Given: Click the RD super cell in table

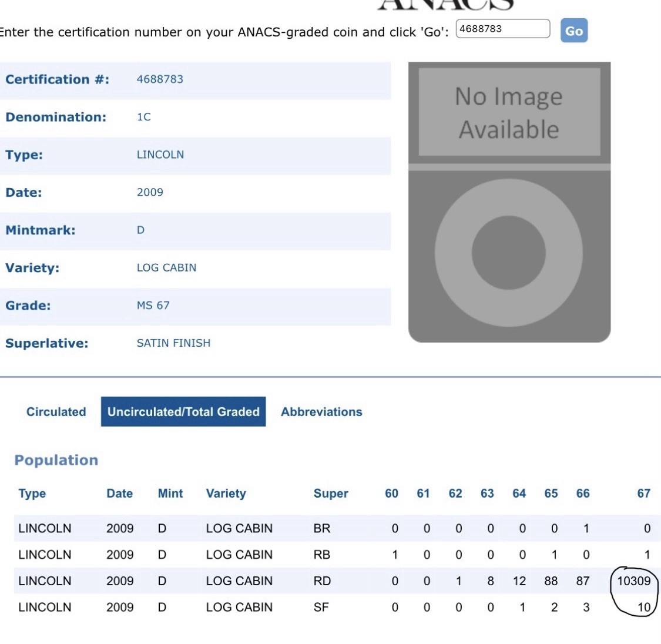Looking at the screenshot, I should tap(322, 581).
